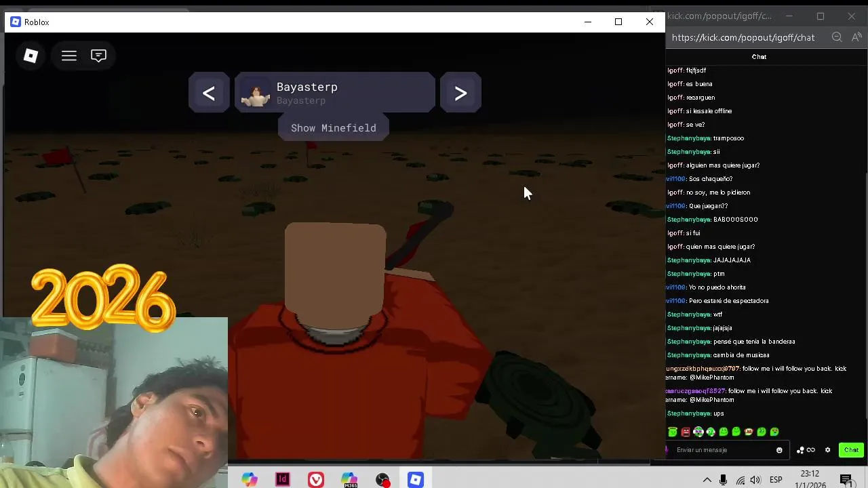Image resolution: width=868 pixels, height=488 pixels.
Task: Spectate previous player with left arrow
Action: coord(209,93)
